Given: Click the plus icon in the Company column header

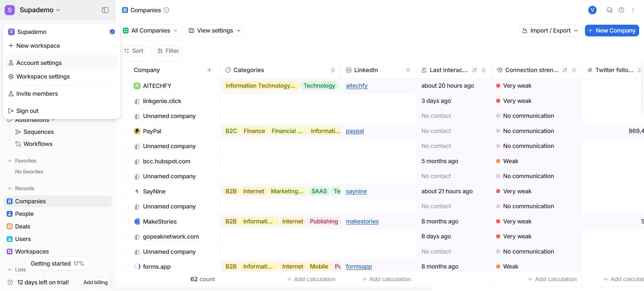Looking at the screenshot, I should pos(209,70).
